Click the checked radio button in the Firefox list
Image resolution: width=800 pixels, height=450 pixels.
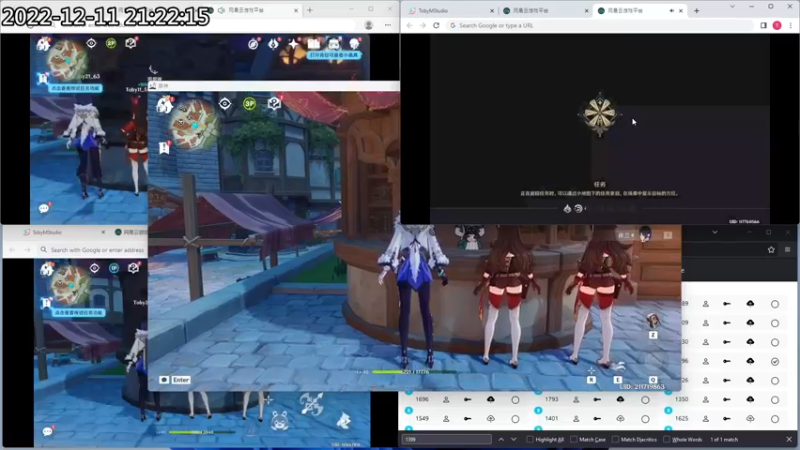pyautogui.click(x=775, y=361)
